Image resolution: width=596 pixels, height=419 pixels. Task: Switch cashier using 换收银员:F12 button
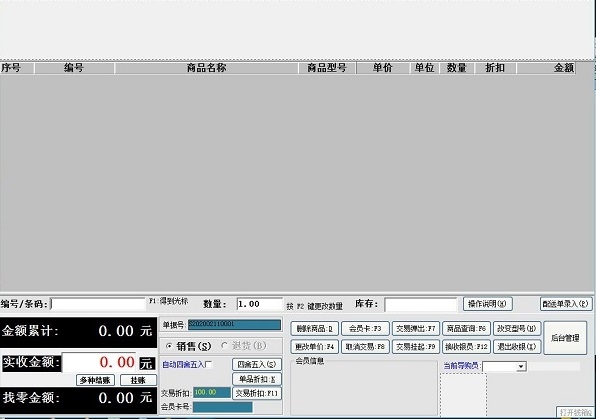click(466, 347)
